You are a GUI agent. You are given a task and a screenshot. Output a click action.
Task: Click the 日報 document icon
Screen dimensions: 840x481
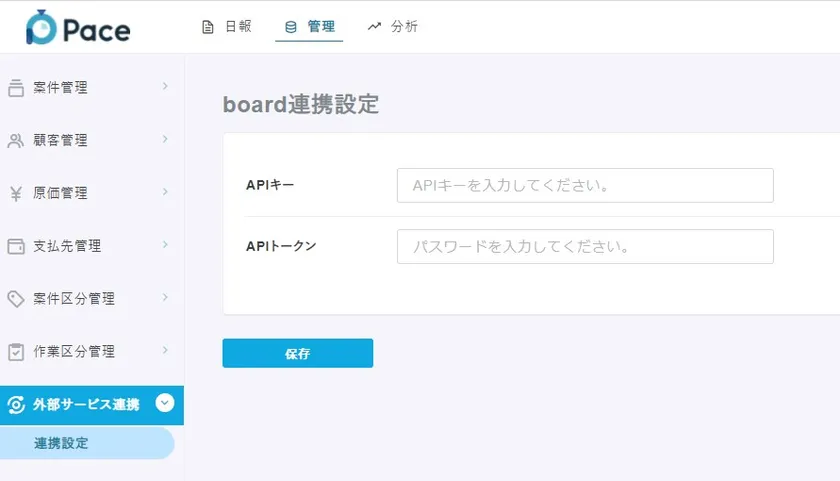tap(208, 27)
